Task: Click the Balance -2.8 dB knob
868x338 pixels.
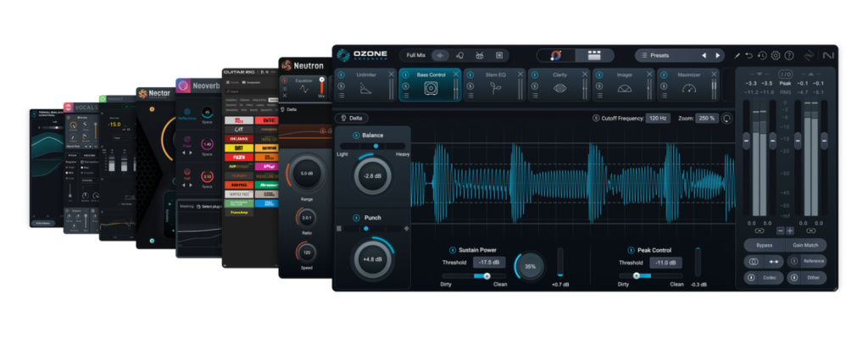Action: tap(373, 176)
